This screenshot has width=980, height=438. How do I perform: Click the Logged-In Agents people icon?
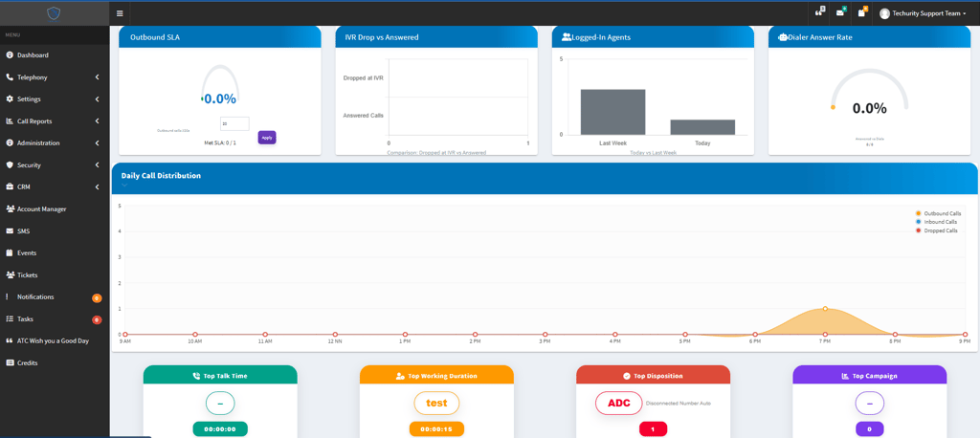(567, 37)
